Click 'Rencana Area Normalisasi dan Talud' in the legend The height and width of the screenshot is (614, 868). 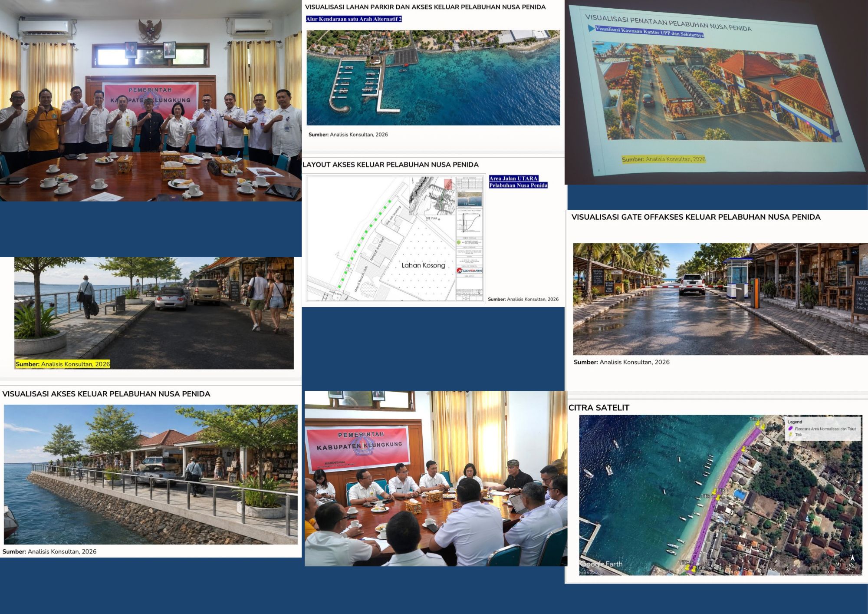click(825, 429)
